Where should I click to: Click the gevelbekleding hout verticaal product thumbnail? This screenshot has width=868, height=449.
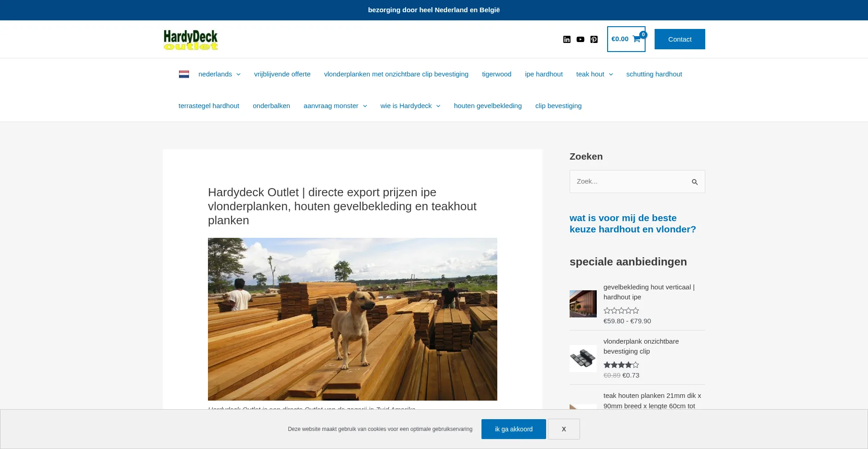[583, 304]
